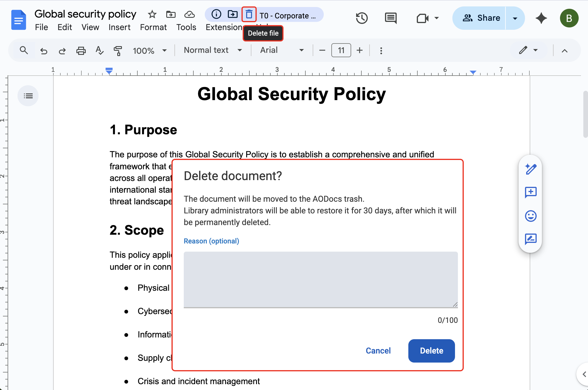Screen dimensions: 588x390
Task: Show the document outline
Action: coord(28,96)
